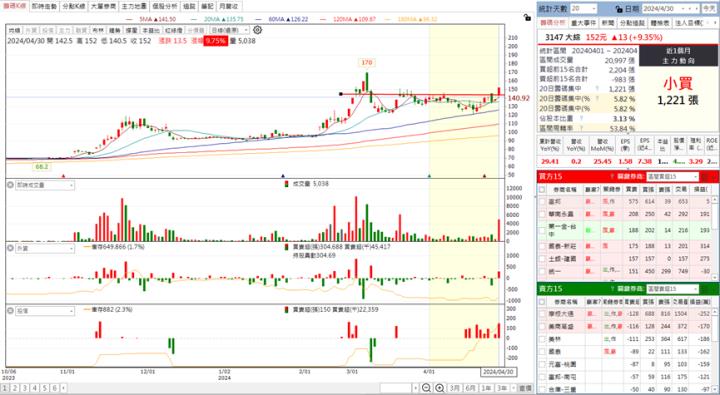Open settings of the 投信 indicator panel
Viewport: 720px width, 395px height.
click(x=10, y=311)
